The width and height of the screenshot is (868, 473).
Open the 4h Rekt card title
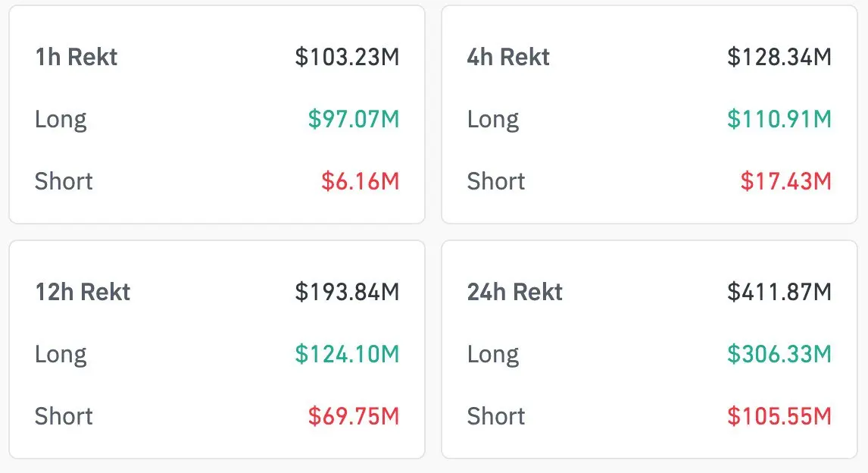tap(508, 57)
